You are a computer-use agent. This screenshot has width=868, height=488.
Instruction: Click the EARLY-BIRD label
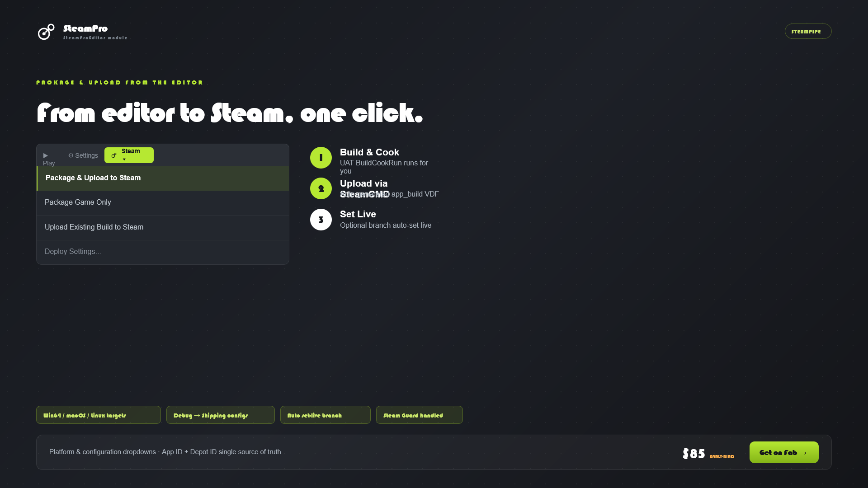click(722, 456)
